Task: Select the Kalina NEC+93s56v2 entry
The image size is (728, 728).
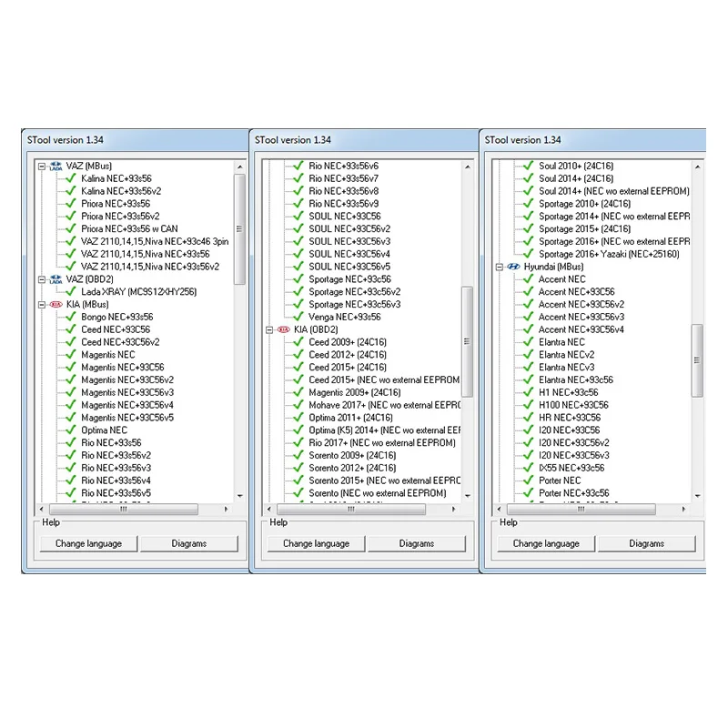Action: 121,191
